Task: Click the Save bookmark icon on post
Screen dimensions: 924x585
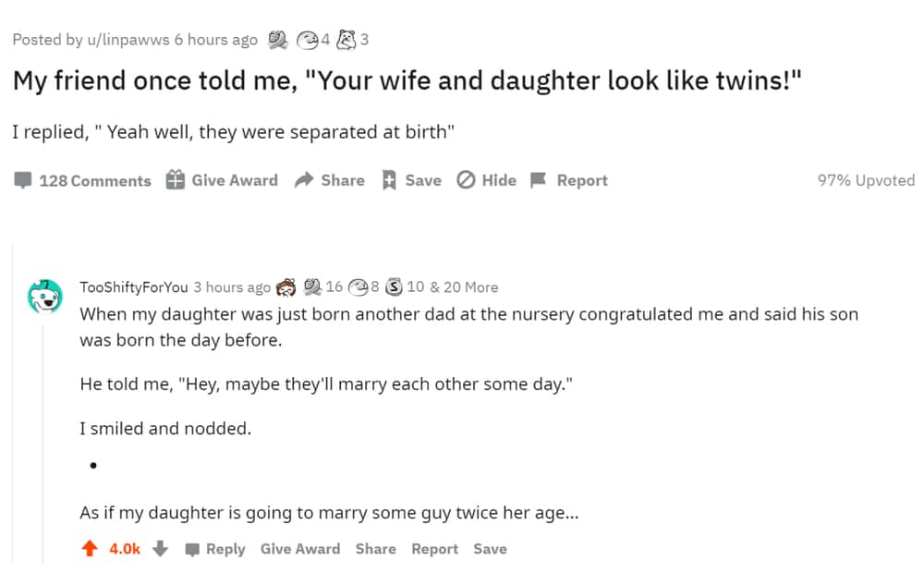Action: 389,180
